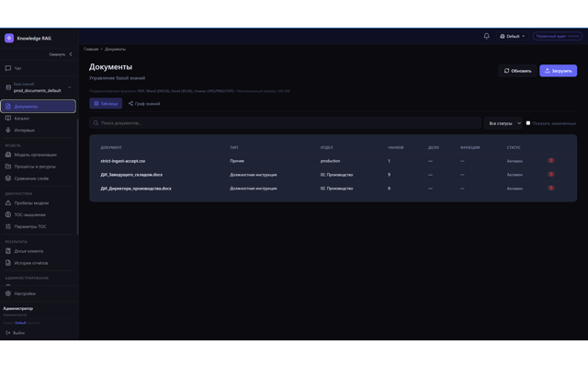Click the Статус column header
Screen dimensions: 588x368
pos(514,147)
